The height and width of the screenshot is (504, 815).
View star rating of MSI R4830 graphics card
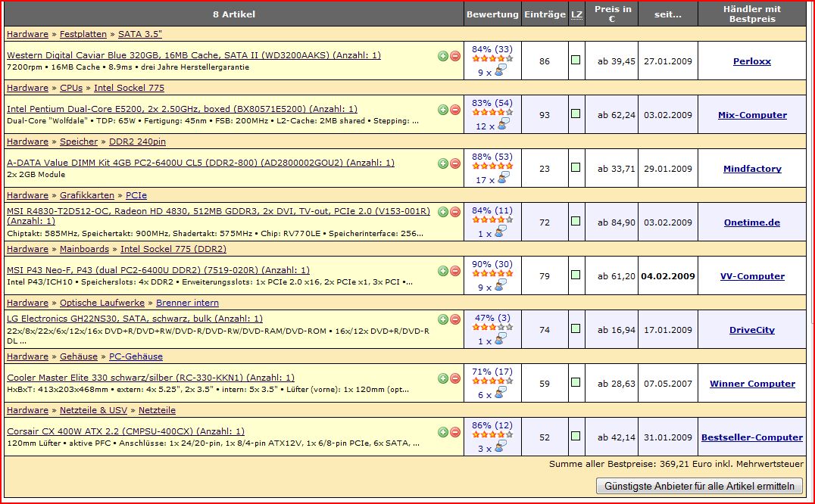[492, 219]
